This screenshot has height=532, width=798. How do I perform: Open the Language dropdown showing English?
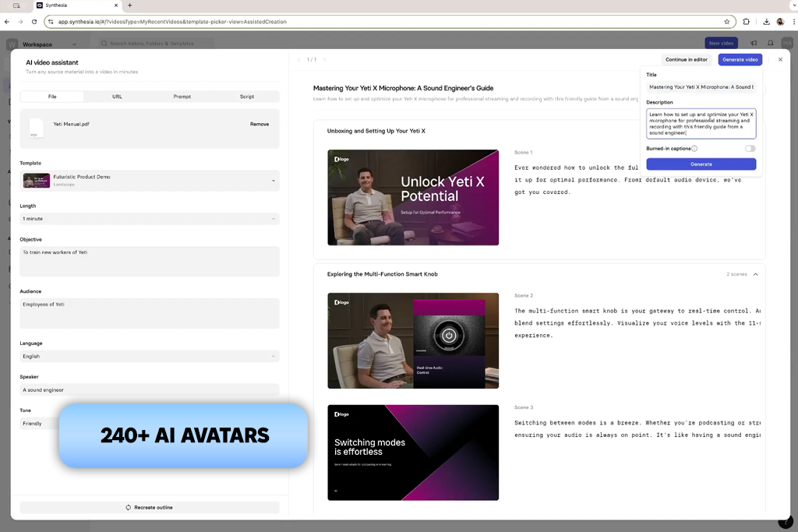click(150, 357)
